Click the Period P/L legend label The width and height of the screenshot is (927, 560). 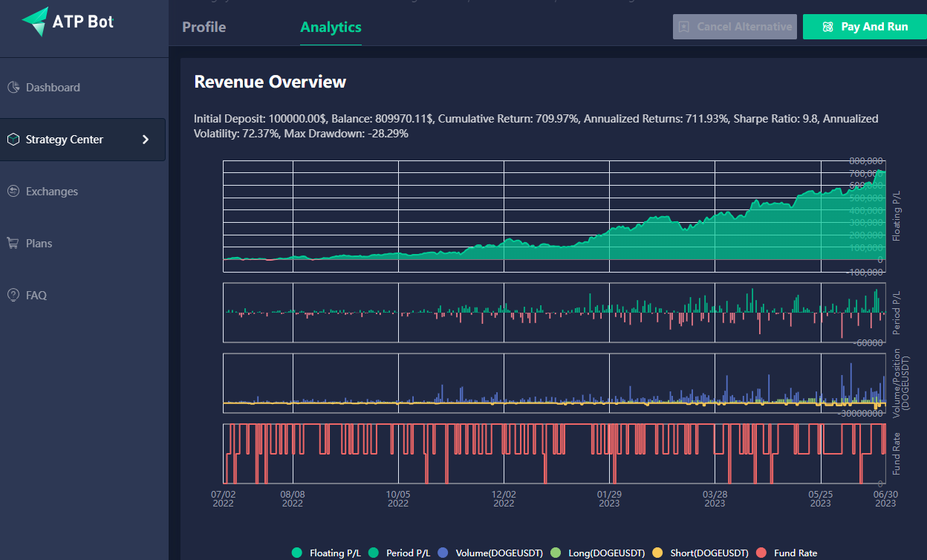click(408, 553)
